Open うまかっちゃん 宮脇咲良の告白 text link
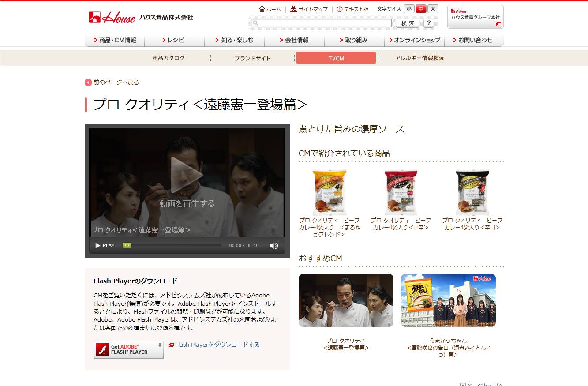This screenshot has width=588, height=386. 448,348
